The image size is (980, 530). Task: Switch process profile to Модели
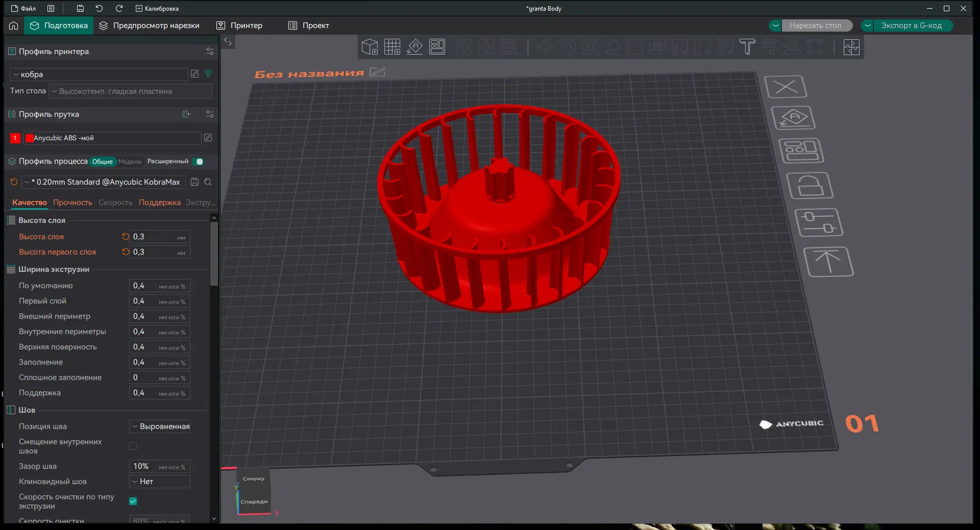(130, 162)
